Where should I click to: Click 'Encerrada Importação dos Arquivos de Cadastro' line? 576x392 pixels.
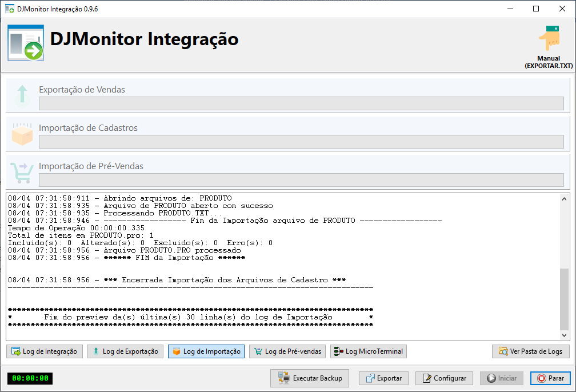(x=177, y=280)
